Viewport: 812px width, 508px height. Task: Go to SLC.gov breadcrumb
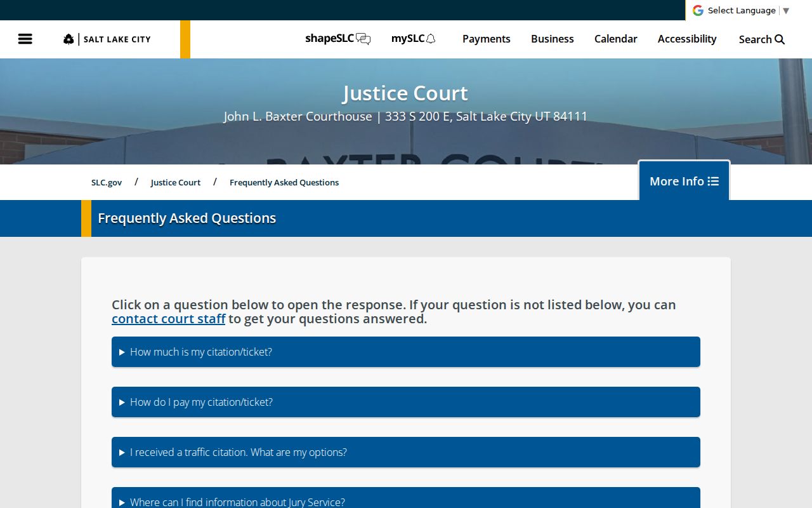(x=107, y=182)
